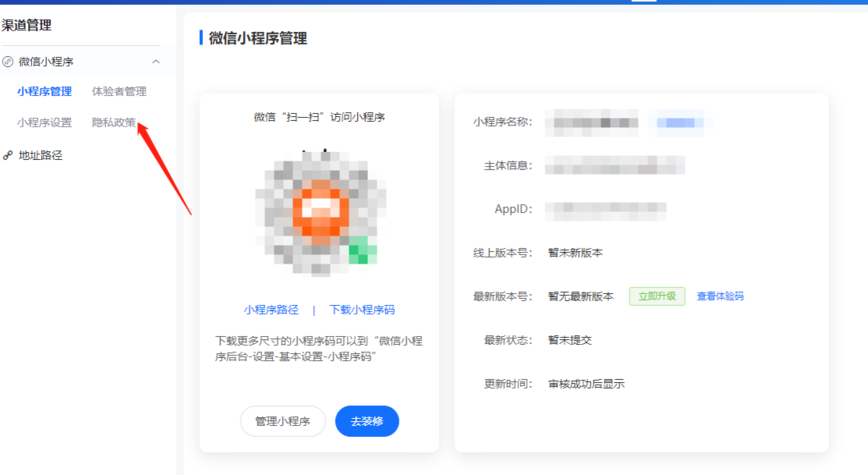The height and width of the screenshot is (475, 868).
Task: Click the 更新时间 field label
Action: click(508, 384)
